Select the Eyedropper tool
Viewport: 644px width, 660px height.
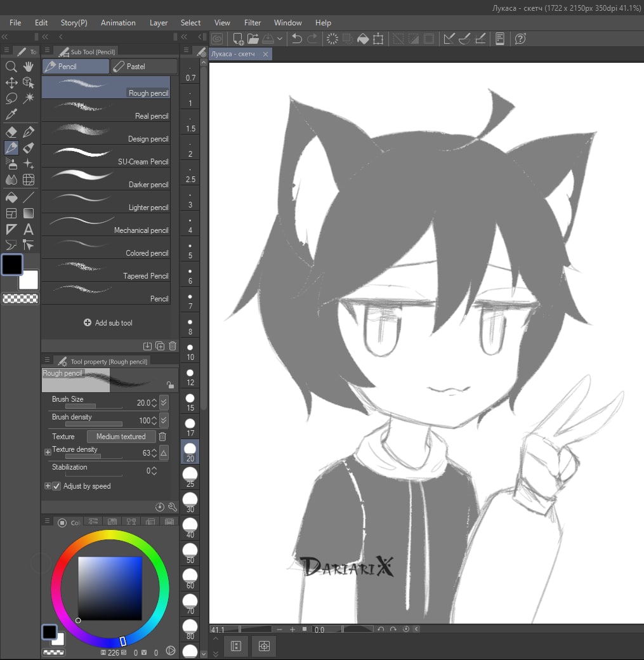11,114
